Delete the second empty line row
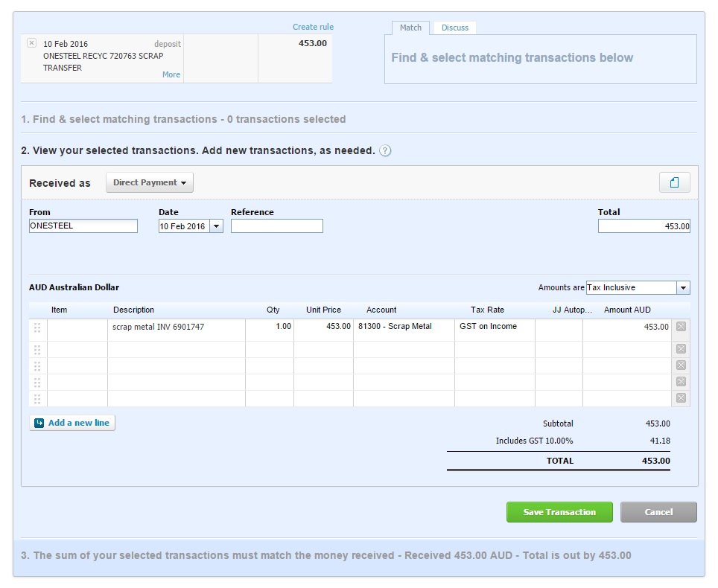 pos(681,365)
